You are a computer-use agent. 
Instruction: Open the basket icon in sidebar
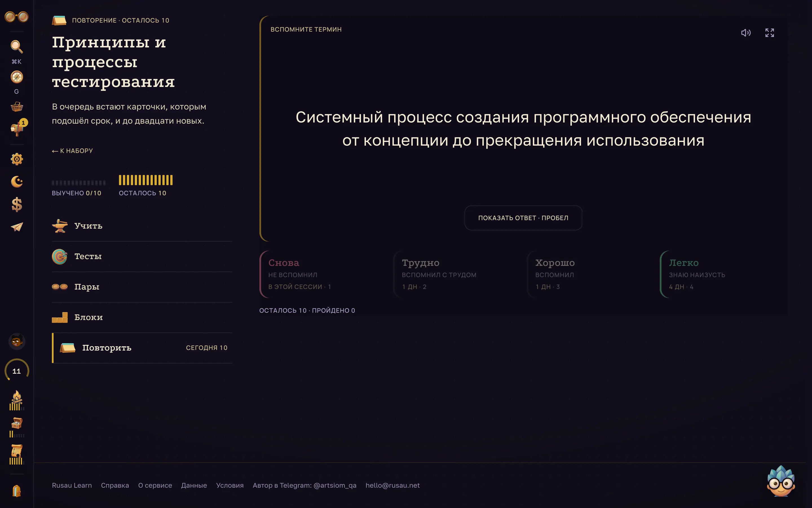pyautogui.click(x=16, y=107)
